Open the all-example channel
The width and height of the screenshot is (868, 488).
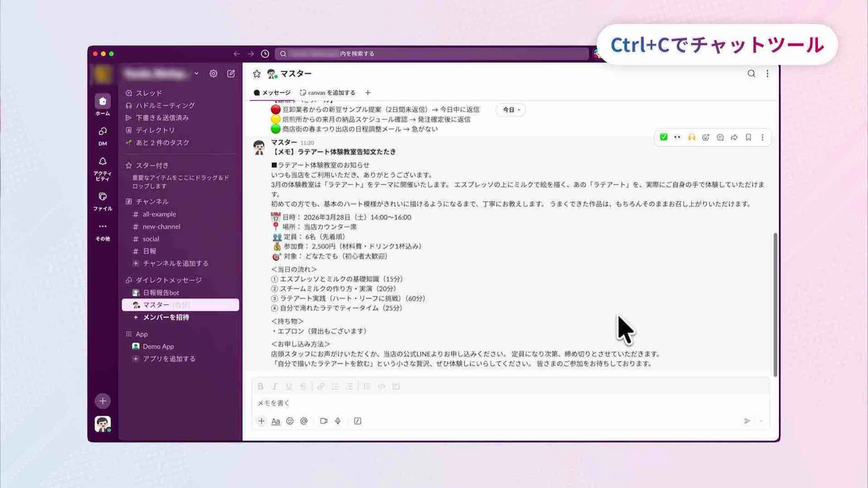[159, 214]
